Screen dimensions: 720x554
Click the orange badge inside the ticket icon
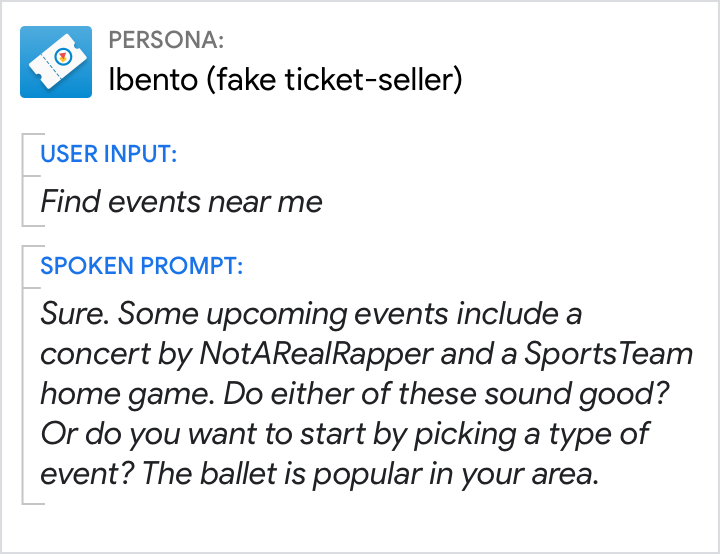63,59
